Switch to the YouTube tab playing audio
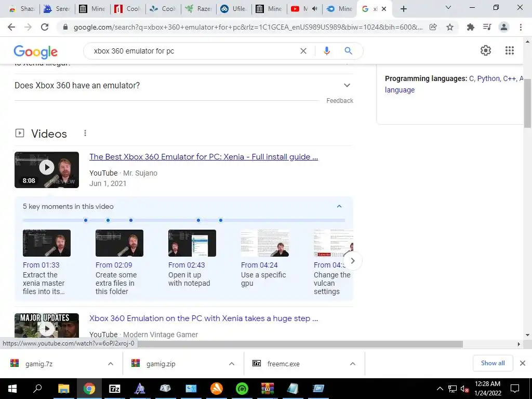Screen dimensions: 532x399 [304, 9]
